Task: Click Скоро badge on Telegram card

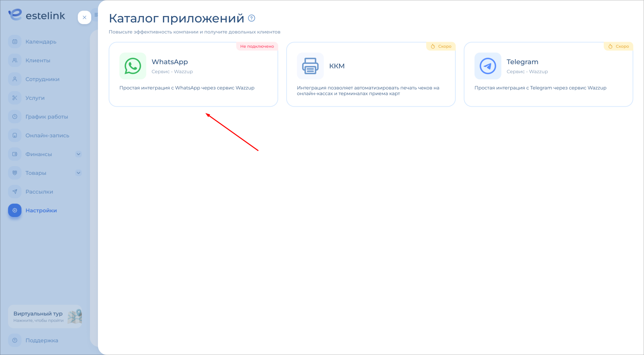Action: tap(618, 46)
